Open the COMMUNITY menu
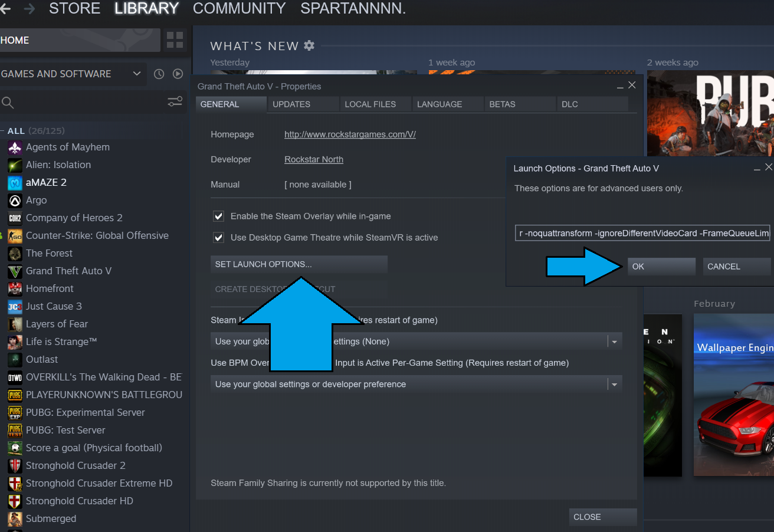 point(240,9)
